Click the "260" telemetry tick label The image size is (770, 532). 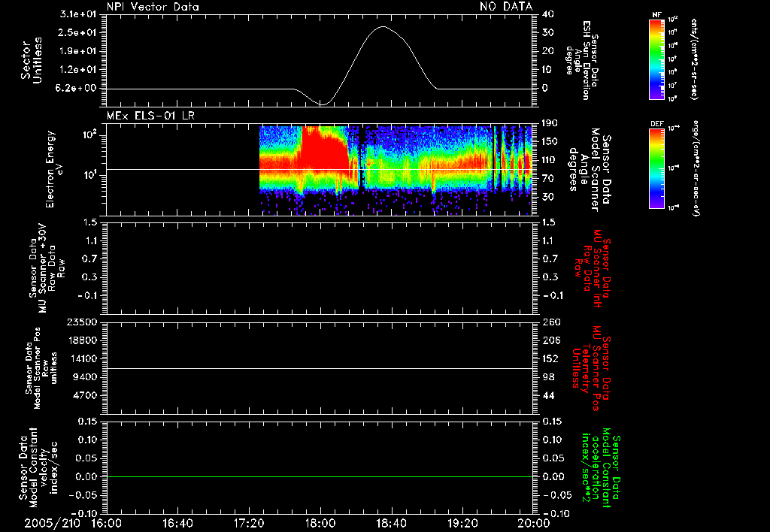click(551, 322)
